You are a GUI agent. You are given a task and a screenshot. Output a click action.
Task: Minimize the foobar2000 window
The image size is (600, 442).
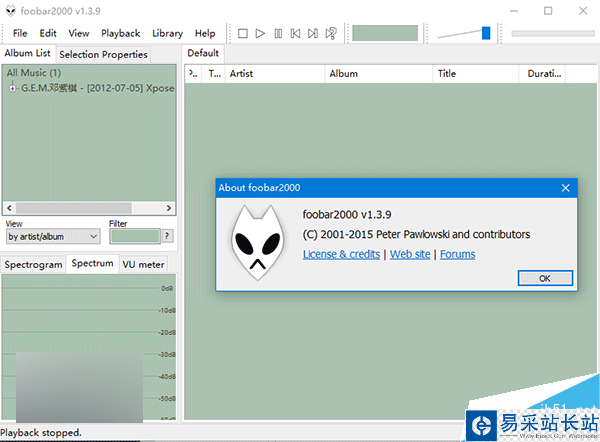point(514,11)
